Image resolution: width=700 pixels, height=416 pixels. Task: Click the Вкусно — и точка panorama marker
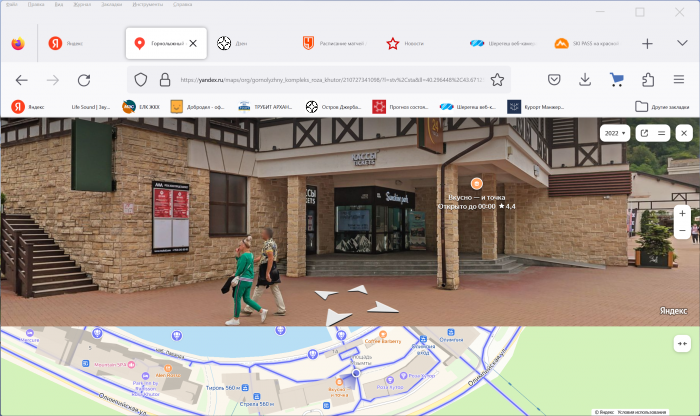pyautogui.click(x=476, y=183)
